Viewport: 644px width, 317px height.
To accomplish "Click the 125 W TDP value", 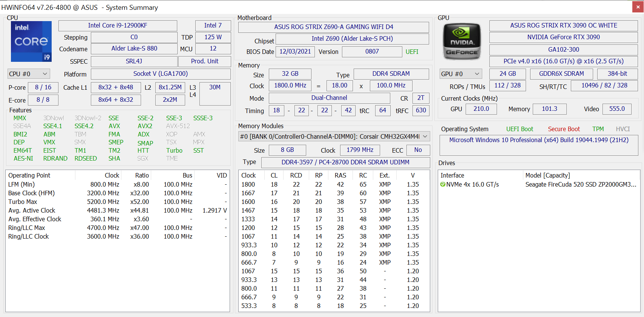I will (x=213, y=37).
